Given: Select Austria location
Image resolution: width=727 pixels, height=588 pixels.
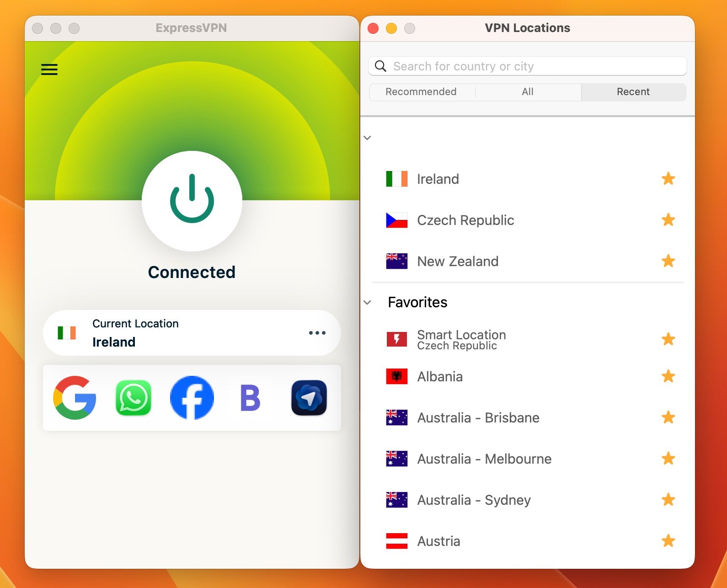Looking at the screenshot, I should coord(528,541).
